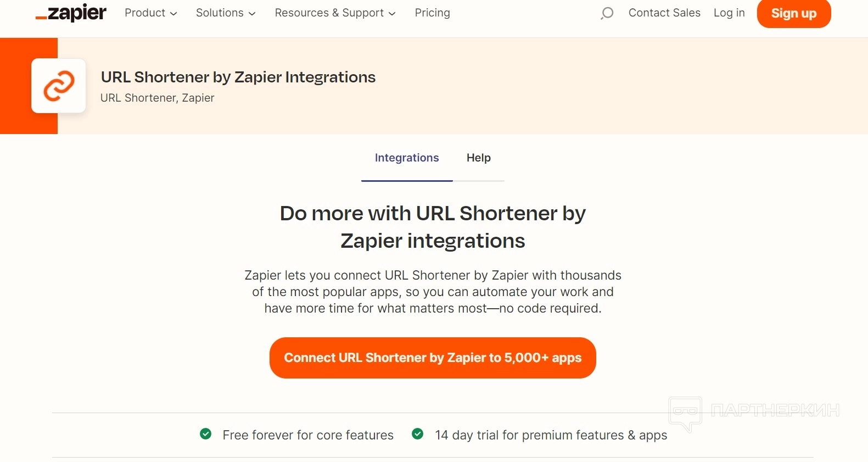The width and height of the screenshot is (868, 462).
Task: Open the search magnifier icon
Action: [607, 13]
